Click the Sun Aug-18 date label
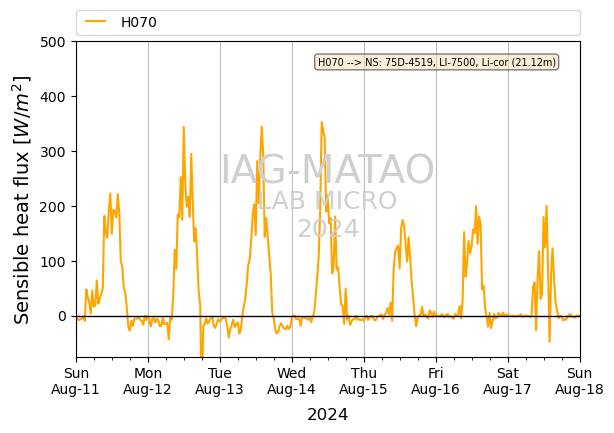614x433 pixels. tap(580, 381)
